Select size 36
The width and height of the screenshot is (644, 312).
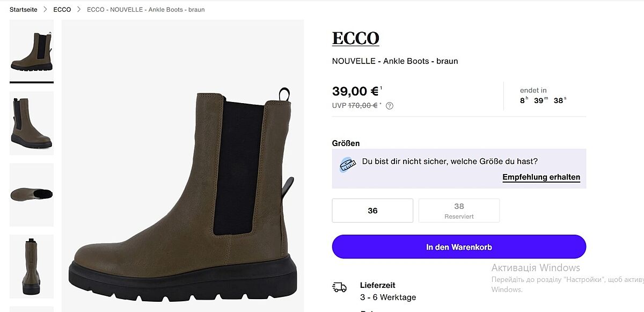point(372,211)
